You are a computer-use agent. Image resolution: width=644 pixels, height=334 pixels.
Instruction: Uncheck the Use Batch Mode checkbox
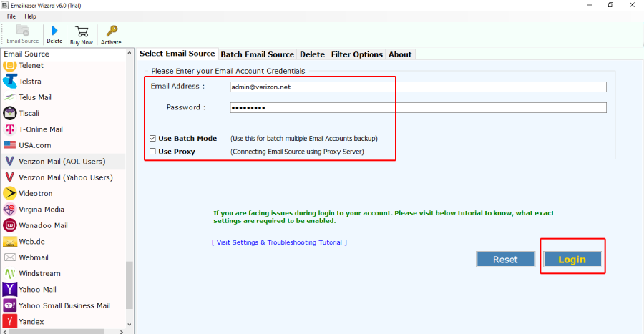(153, 138)
